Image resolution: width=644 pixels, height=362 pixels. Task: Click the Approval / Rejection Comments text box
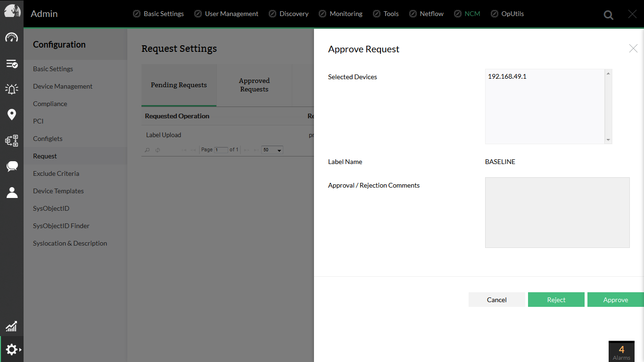[557, 212]
